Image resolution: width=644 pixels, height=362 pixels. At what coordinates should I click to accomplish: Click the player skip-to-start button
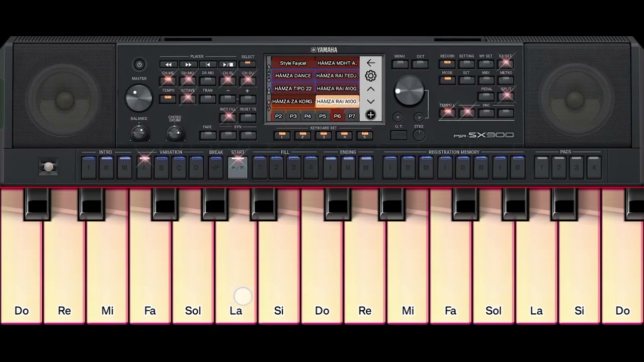pyautogui.click(x=208, y=64)
